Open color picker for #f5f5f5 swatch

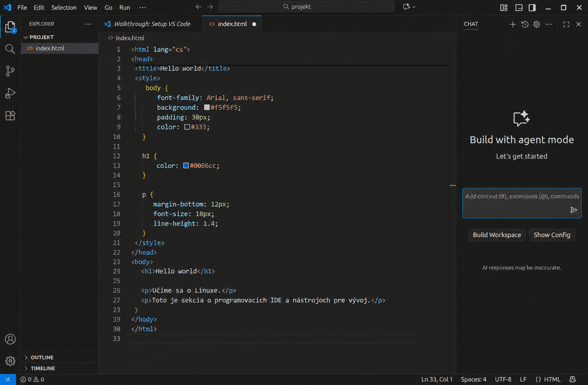point(207,107)
